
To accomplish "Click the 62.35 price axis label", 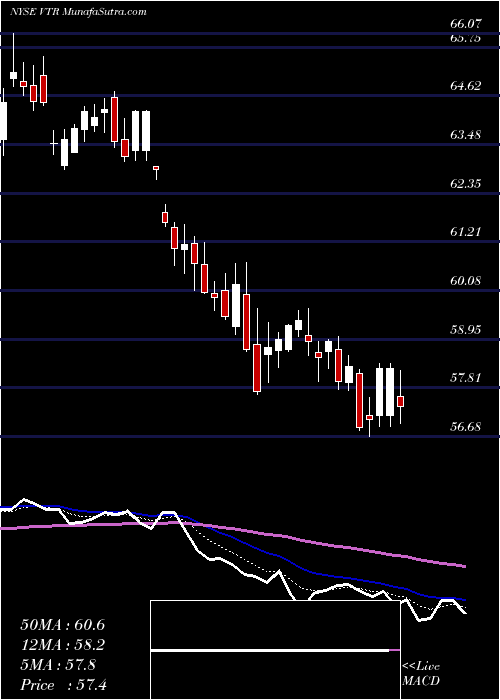I will (466, 183).
